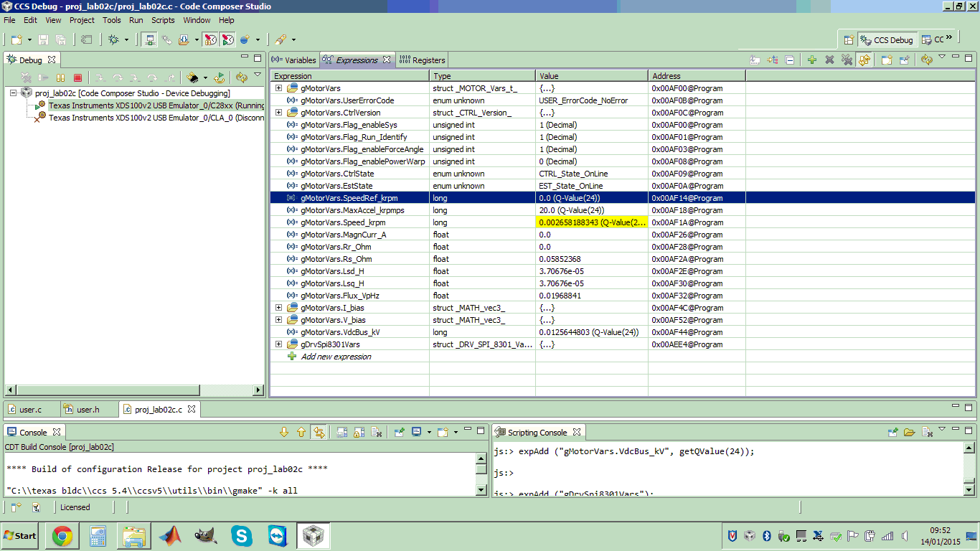Switch to the Variables tab
980x551 pixels.
[293, 60]
